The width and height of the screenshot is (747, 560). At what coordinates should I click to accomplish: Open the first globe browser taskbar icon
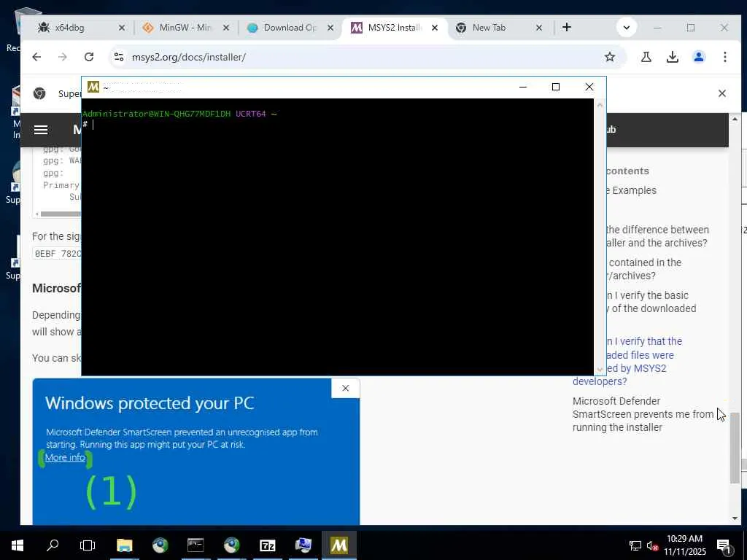click(160, 545)
